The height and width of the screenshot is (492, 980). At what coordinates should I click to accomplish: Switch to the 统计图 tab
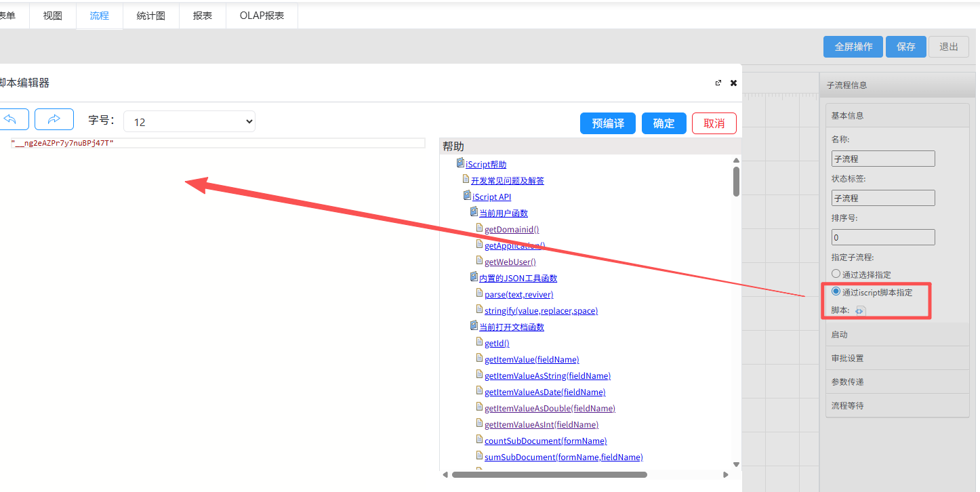pos(151,16)
